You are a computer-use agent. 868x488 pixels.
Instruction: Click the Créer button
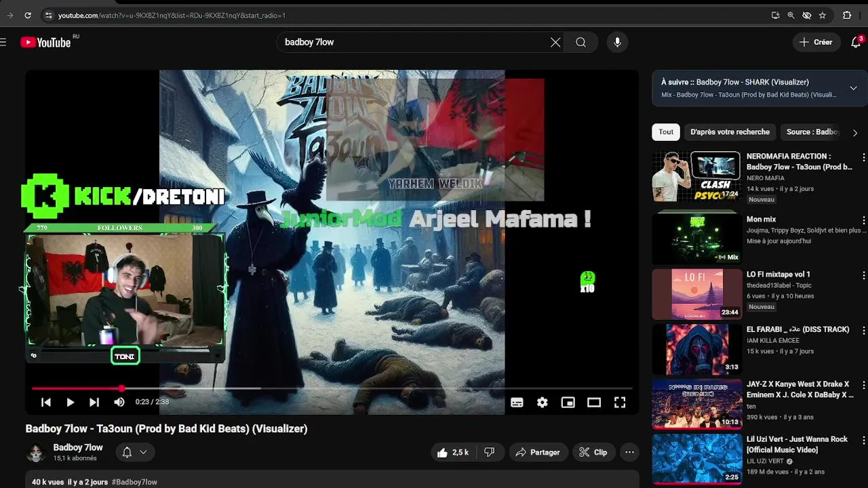[816, 42]
